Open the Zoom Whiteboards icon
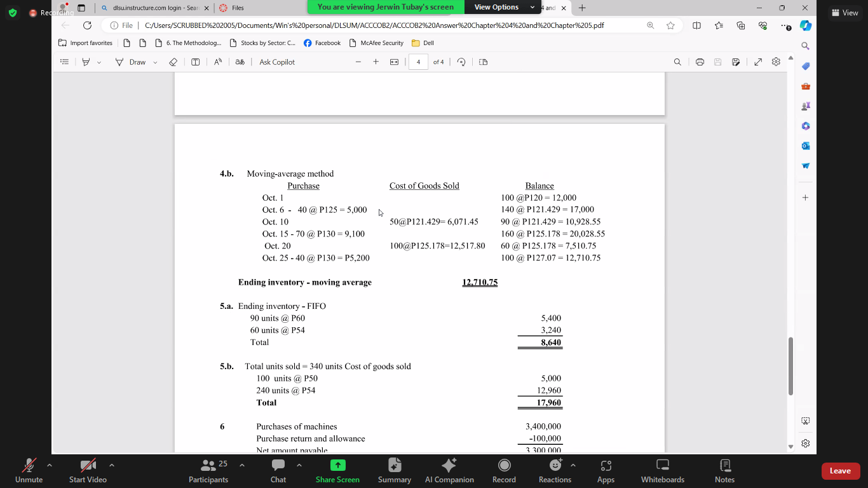The height and width of the screenshot is (488, 868). [x=662, y=471]
